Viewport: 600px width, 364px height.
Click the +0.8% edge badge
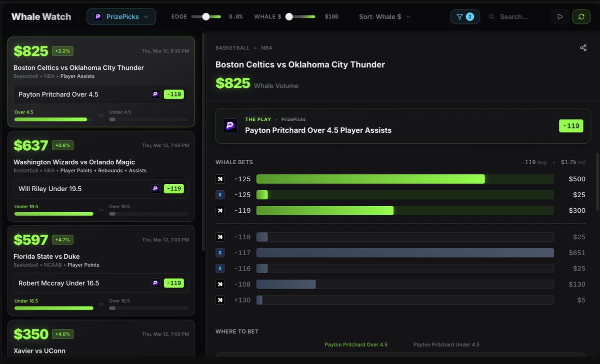click(63, 145)
